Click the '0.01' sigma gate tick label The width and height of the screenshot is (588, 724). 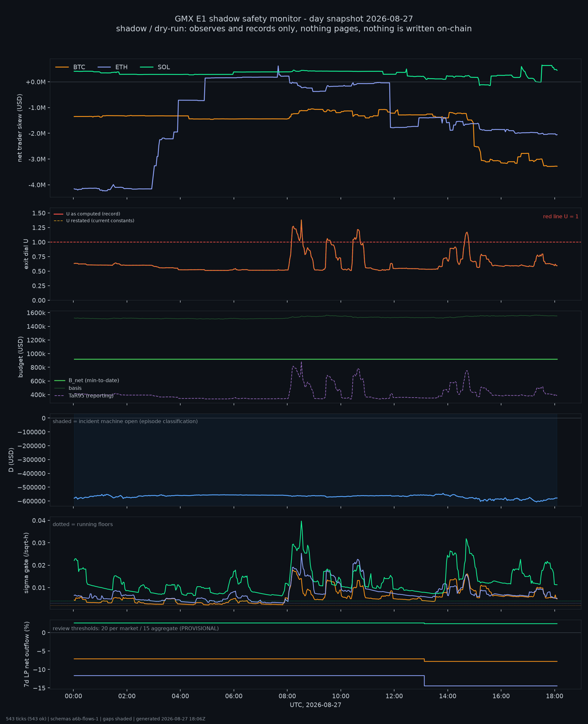(39, 588)
